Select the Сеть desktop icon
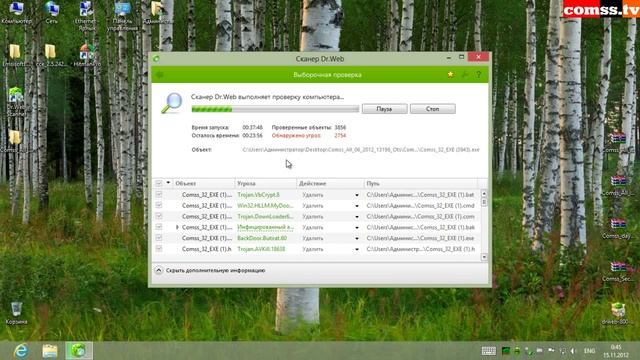The image size is (640, 360). pyautogui.click(x=52, y=12)
